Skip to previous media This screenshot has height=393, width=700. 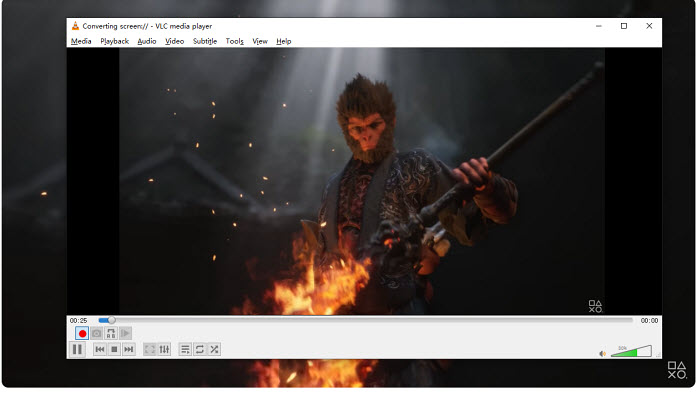(100, 349)
